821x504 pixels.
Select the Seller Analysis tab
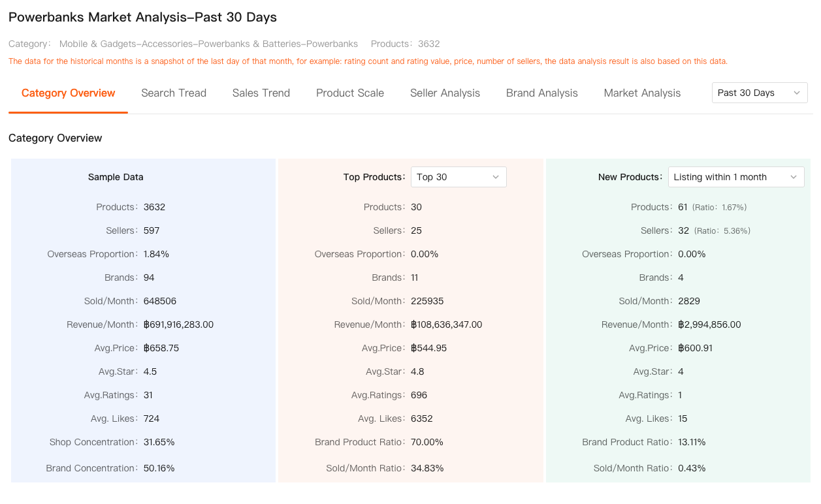(445, 93)
